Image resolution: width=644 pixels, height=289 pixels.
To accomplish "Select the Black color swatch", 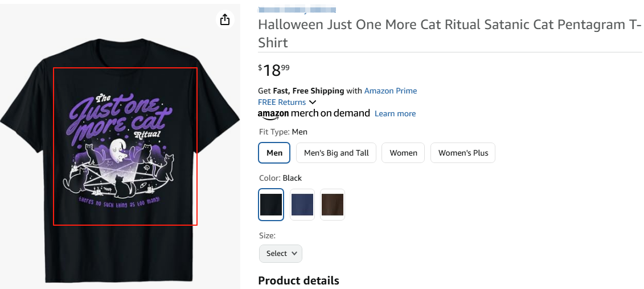I will click(x=271, y=205).
